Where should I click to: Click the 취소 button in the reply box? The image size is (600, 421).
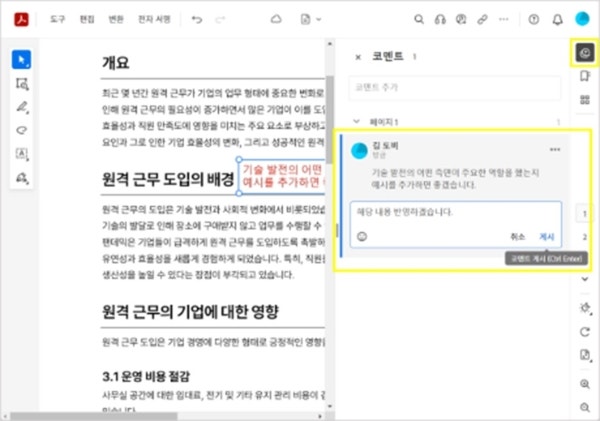click(517, 237)
